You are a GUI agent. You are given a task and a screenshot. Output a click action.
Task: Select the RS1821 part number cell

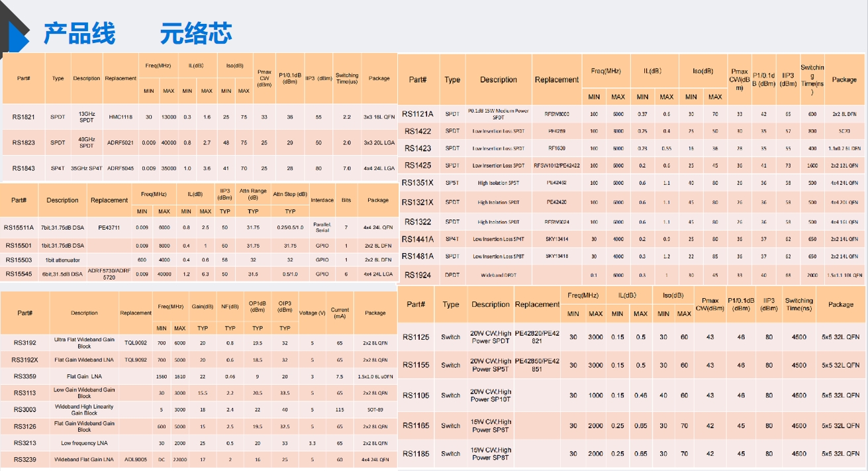click(x=24, y=117)
